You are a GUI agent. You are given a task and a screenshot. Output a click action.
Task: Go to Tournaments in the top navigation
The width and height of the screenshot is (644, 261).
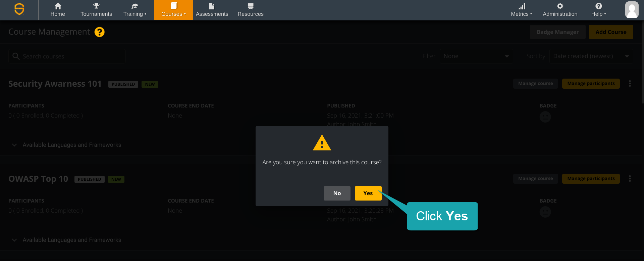(96, 10)
